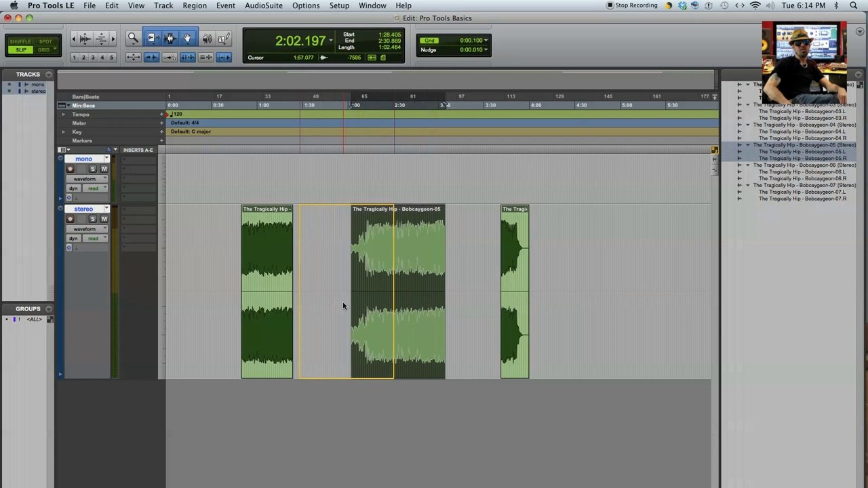Mute the stereo track

pos(104,219)
